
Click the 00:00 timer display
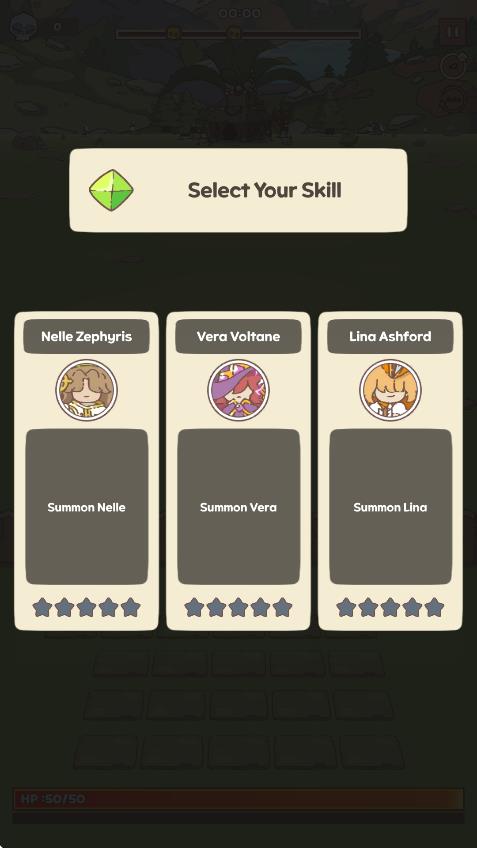[240, 12]
